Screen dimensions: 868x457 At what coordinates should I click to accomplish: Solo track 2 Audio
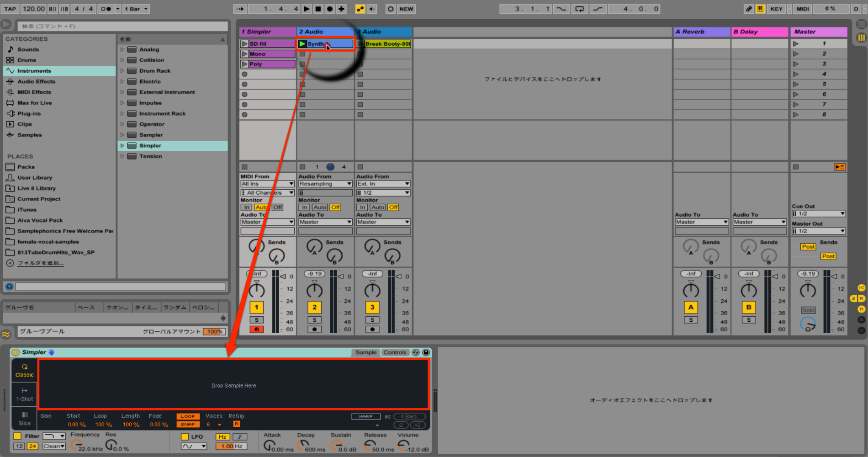pyautogui.click(x=314, y=320)
